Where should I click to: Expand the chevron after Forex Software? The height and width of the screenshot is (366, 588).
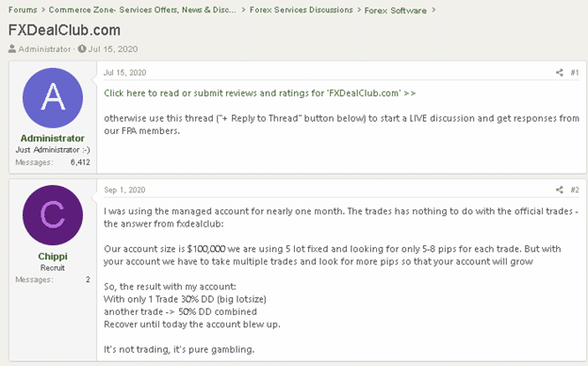pos(433,9)
